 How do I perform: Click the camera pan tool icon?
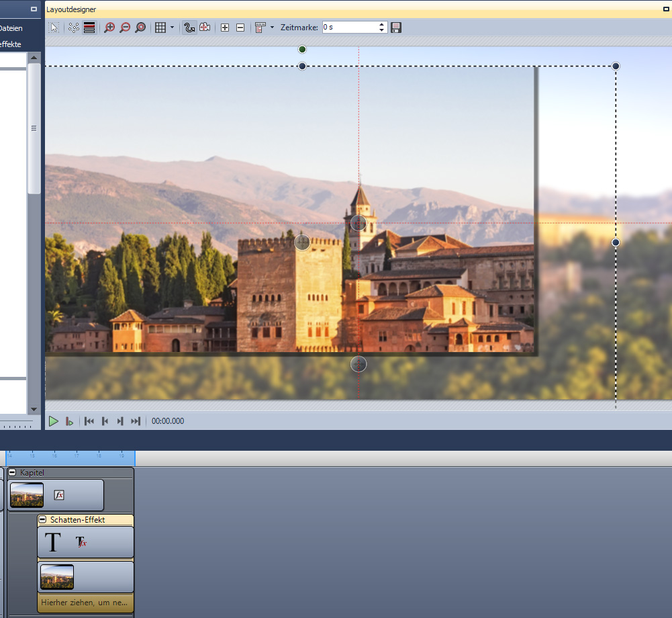(205, 28)
